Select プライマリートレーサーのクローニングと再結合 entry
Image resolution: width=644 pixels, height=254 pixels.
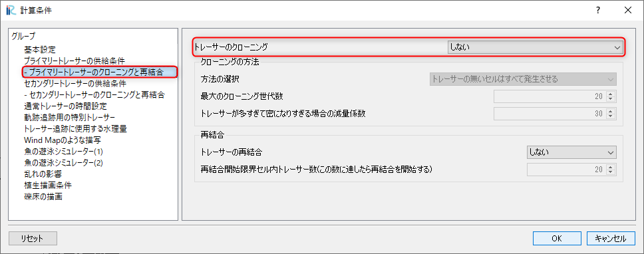click(94, 72)
